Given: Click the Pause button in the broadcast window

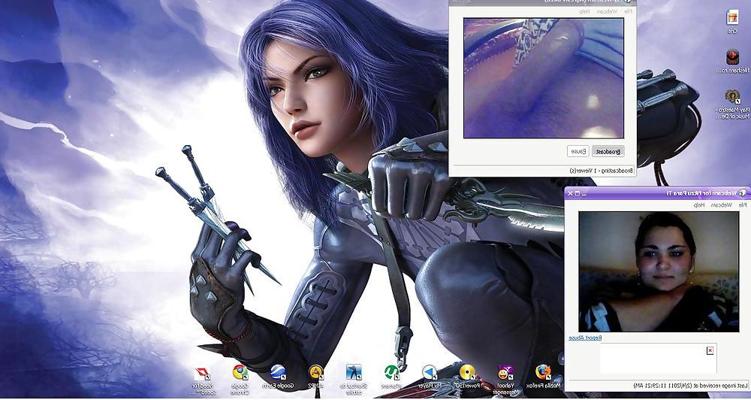Looking at the screenshot, I should click(x=578, y=151).
